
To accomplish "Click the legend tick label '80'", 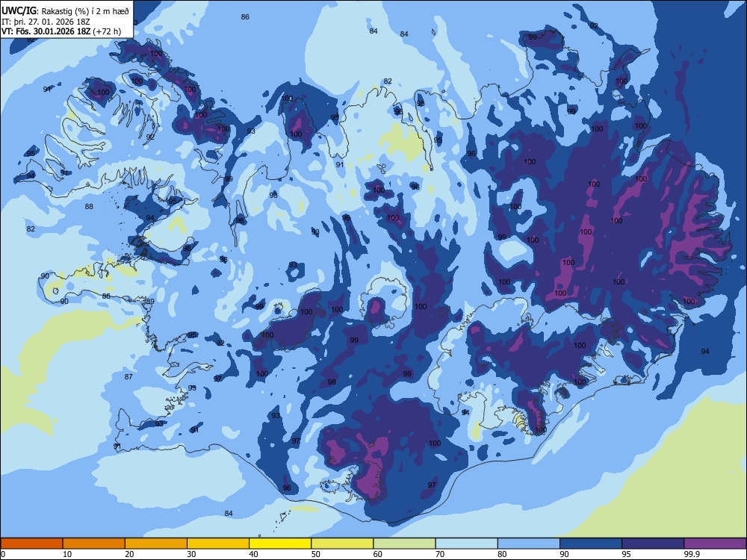I will tap(502, 554).
